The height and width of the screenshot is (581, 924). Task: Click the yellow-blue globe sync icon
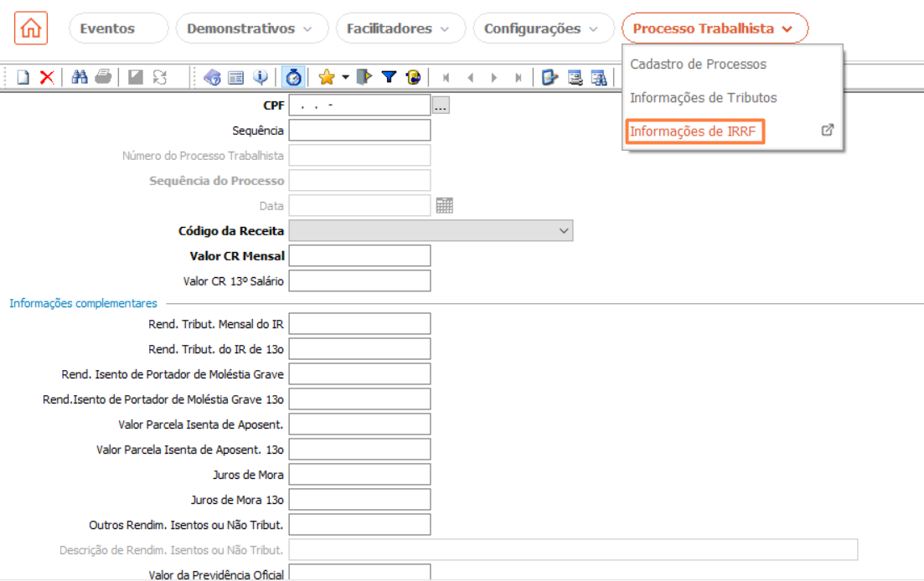click(x=413, y=77)
